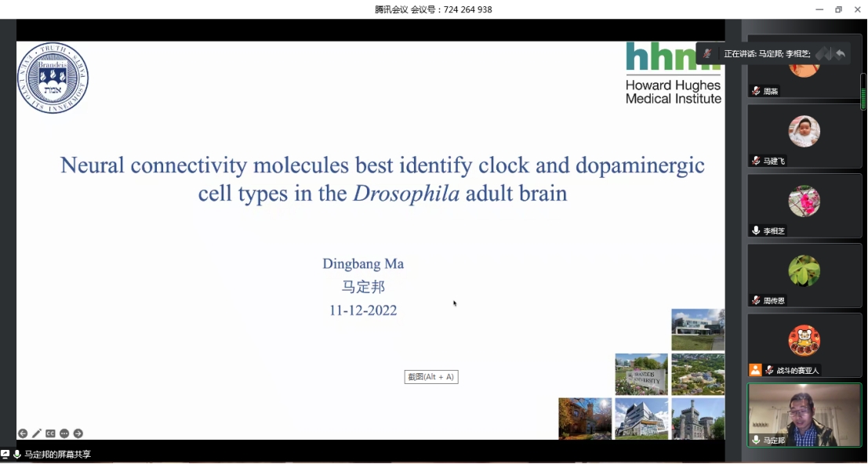868x464 pixels.
Task: Click muted mic icon next to 周传恩
Action: coord(756,300)
